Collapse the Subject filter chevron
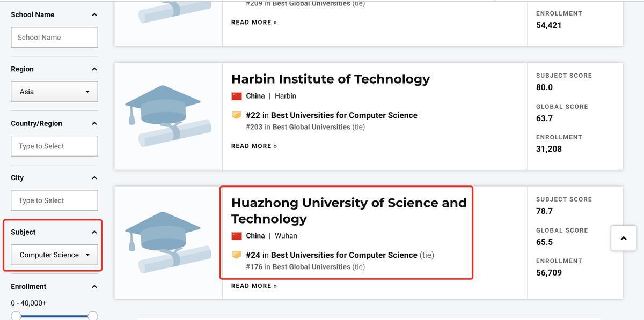The height and width of the screenshot is (320, 644). tap(94, 232)
